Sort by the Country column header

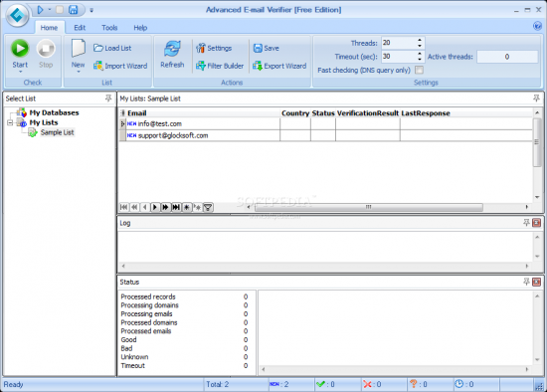295,112
